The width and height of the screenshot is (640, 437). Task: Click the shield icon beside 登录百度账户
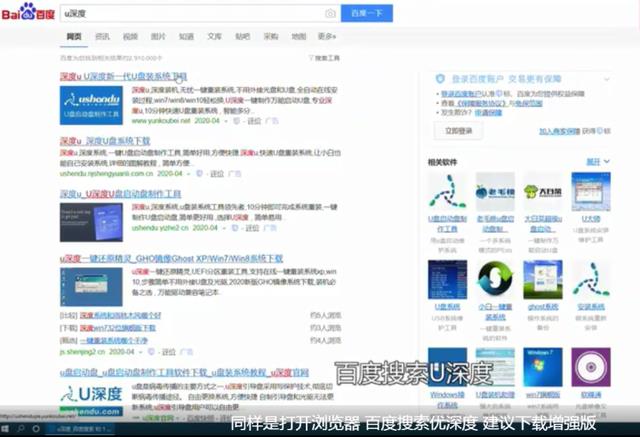click(440, 79)
